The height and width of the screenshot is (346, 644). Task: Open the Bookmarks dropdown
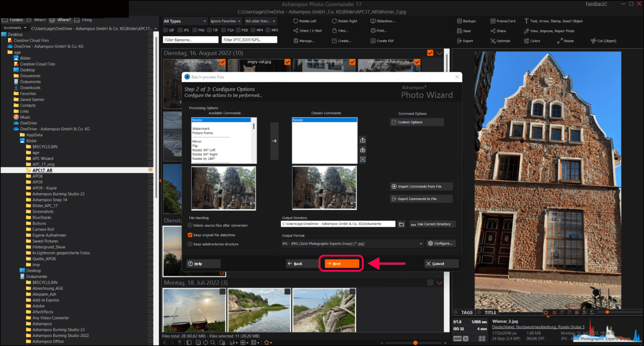click(x=15, y=28)
